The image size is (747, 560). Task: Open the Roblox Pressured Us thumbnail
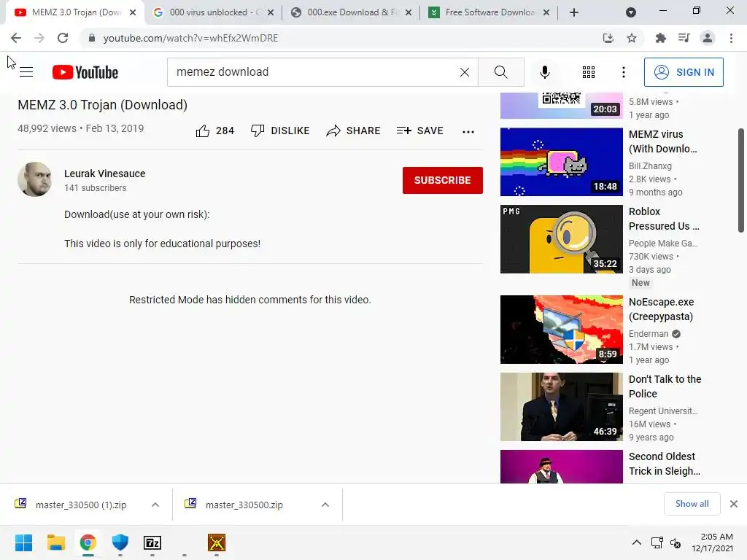[561, 239]
